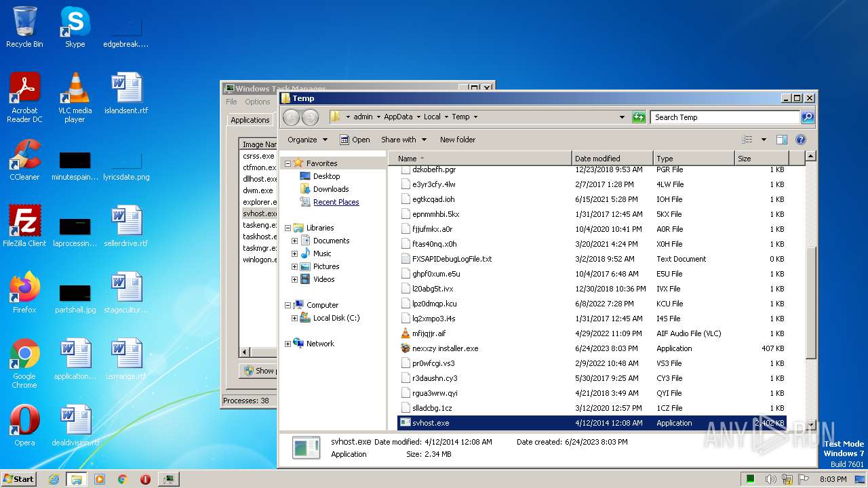Select explorer.exe process in Task Manager

point(260,202)
